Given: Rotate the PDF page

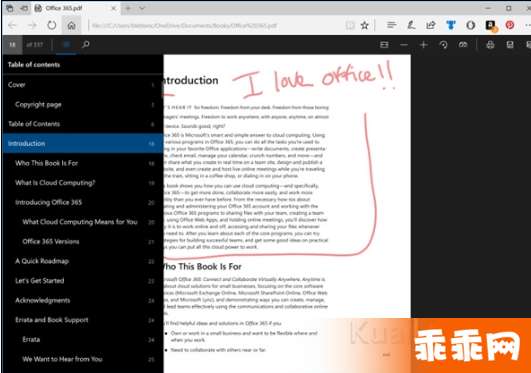Looking at the screenshot, I should click(443, 44).
